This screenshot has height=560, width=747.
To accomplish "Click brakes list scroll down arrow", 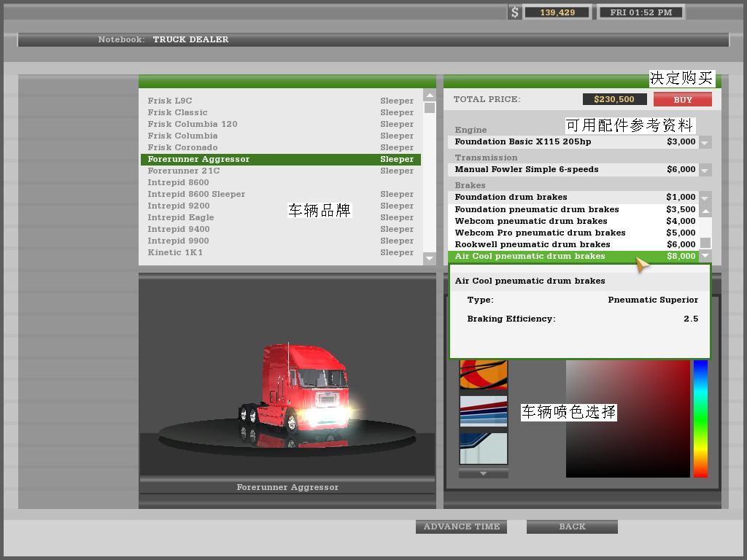I will click(x=705, y=256).
